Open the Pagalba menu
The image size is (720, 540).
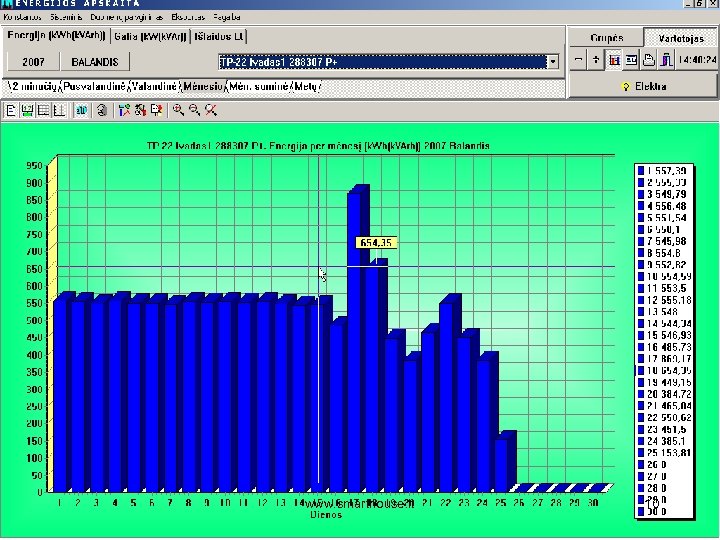pyautogui.click(x=226, y=17)
